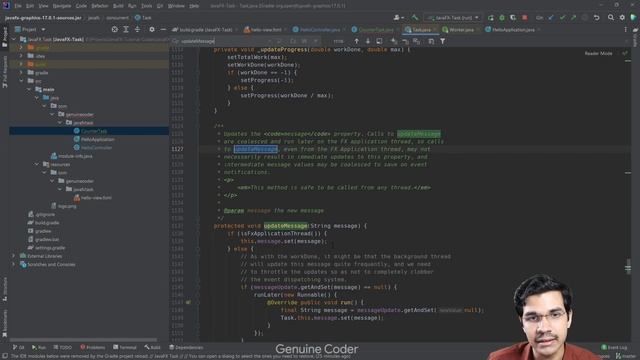Switch to the build.gradle editor tab

tap(205, 29)
